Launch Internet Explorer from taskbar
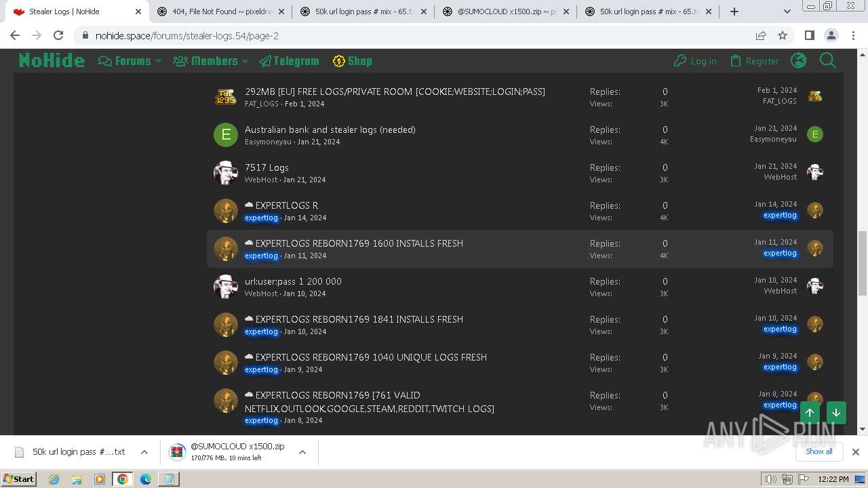 click(54, 479)
